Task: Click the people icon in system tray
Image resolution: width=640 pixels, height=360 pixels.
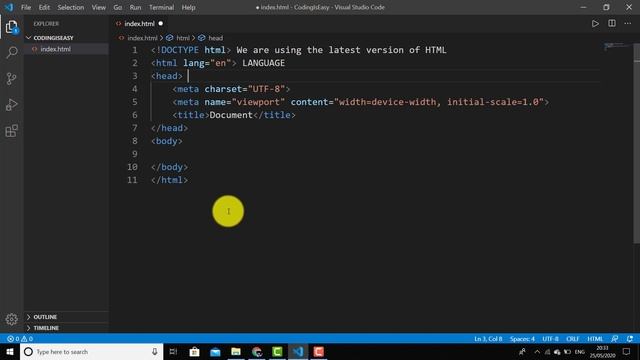Action: coord(522,352)
